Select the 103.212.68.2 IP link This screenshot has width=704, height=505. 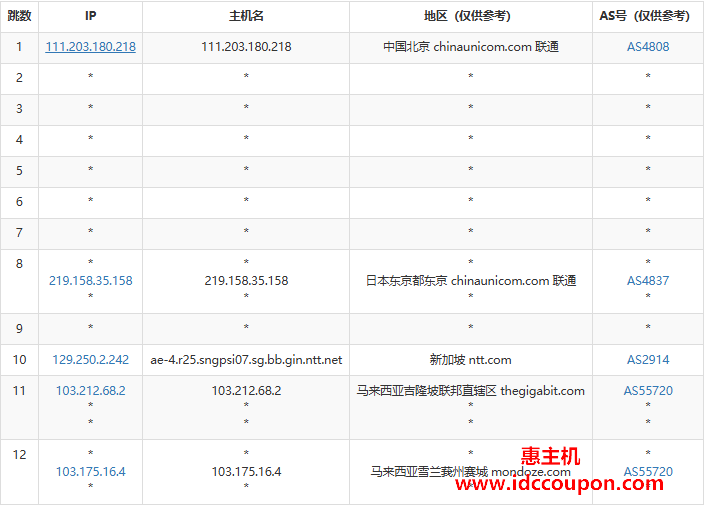pyautogui.click(x=90, y=391)
